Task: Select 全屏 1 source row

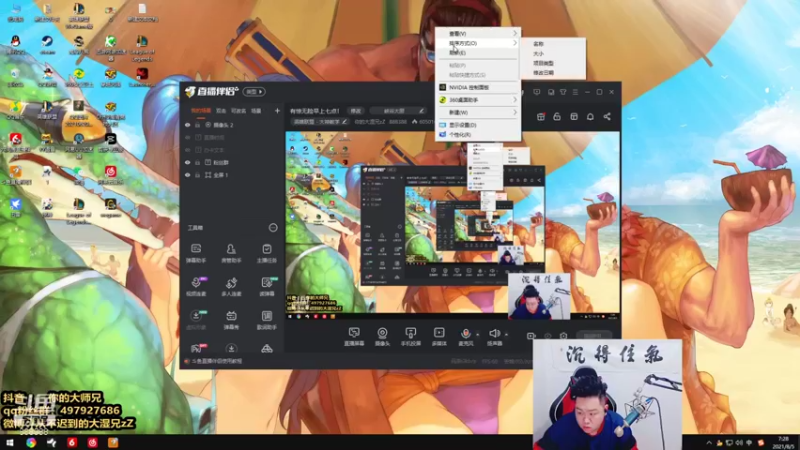Action: click(232, 175)
